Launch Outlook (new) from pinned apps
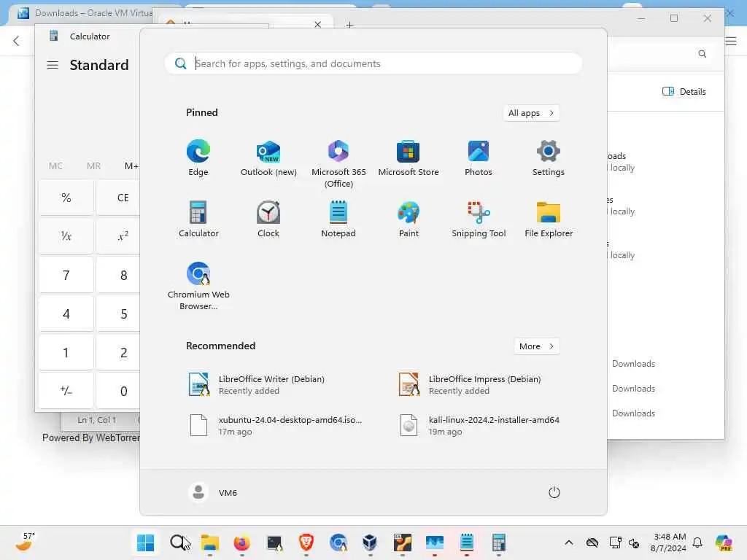The image size is (747, 560). [x=268, y=158]
